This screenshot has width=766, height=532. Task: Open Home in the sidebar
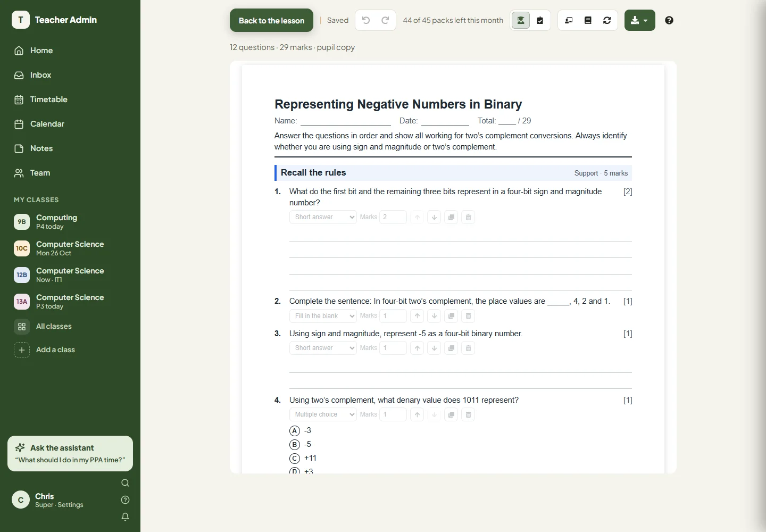70,51
